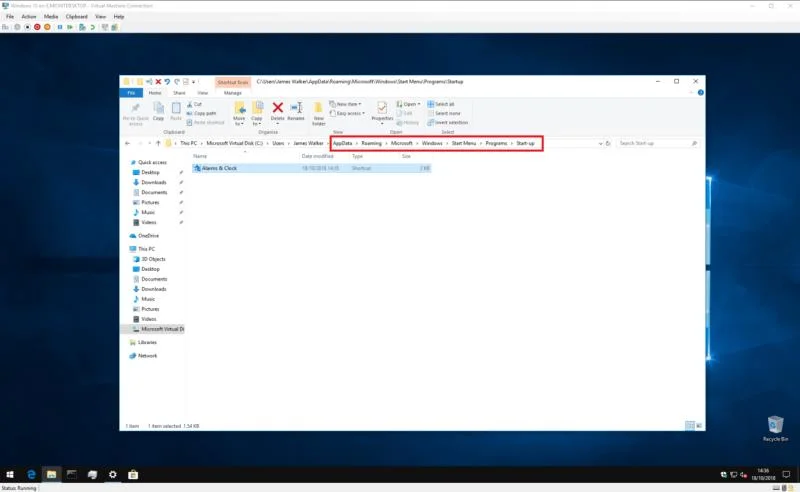Click the orange Save state icon in VM toolbar
Image resolution: width=800 pixels, height=492 pixels.
tap(47, 27)
